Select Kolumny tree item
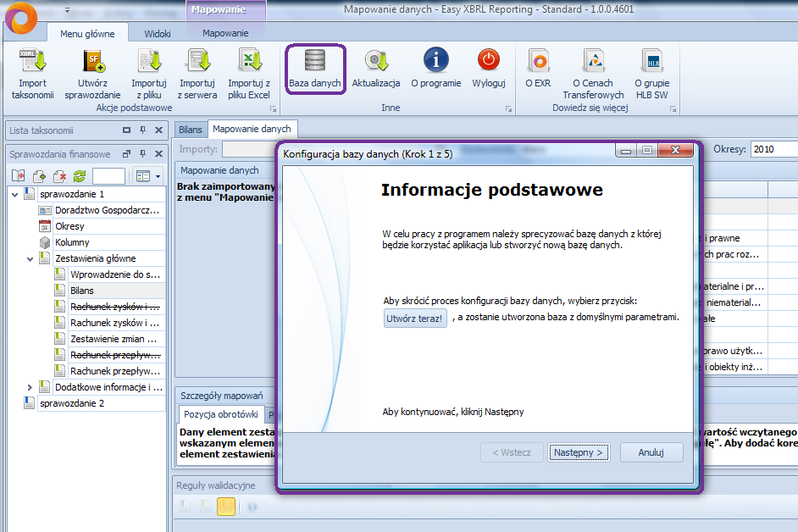This screenshot has height=532, width=798. click(x=72, y=242)
